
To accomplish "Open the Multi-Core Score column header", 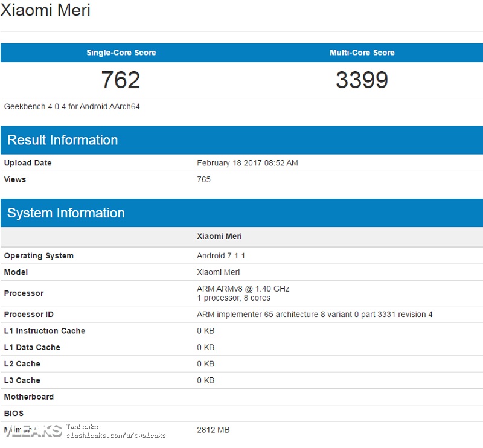I will pos(361,53).
